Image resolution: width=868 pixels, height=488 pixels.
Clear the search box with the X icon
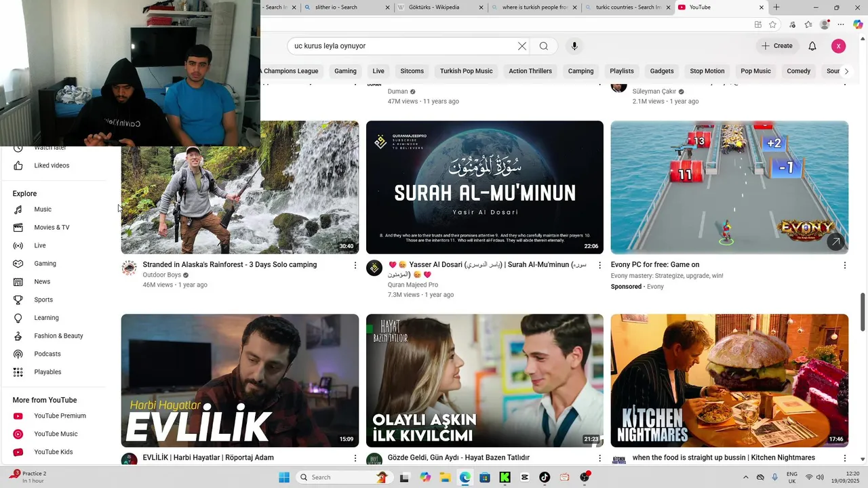[x=522, y=46]
